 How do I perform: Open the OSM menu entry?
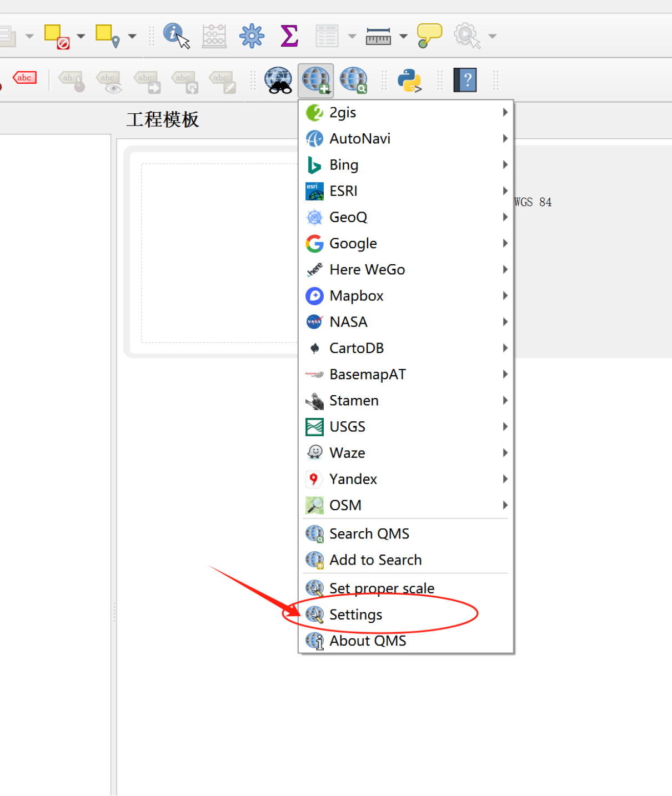click(406, 505)
